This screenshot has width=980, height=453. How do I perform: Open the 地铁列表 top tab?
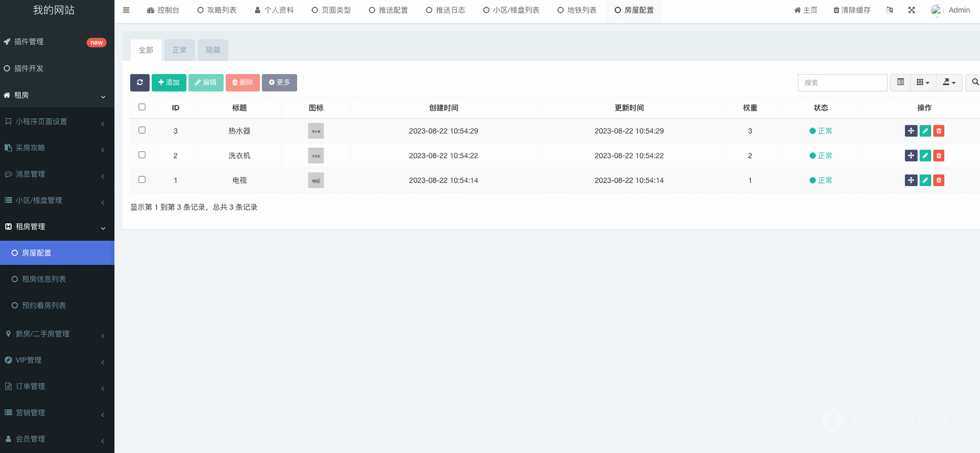(x=577, y=10)
